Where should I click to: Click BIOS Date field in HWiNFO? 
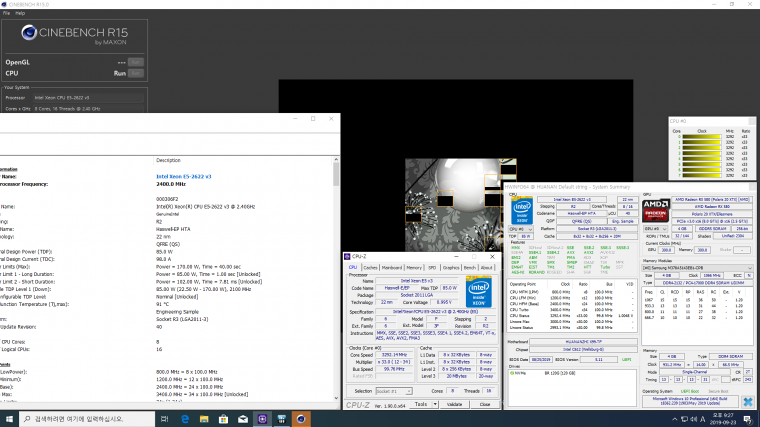(x=541, y=360)
